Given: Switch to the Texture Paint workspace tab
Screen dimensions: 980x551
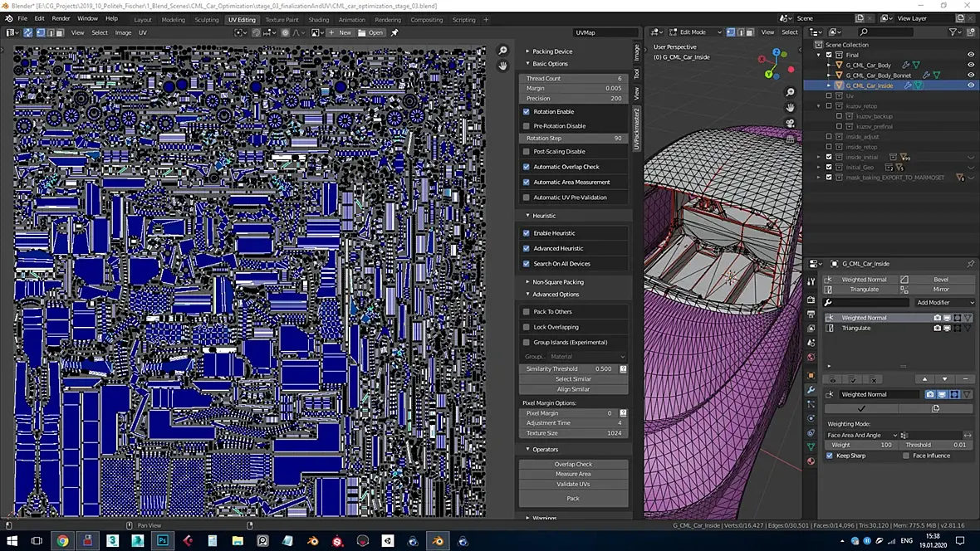Looking at the screenshot, I should [x=282, y=19].
